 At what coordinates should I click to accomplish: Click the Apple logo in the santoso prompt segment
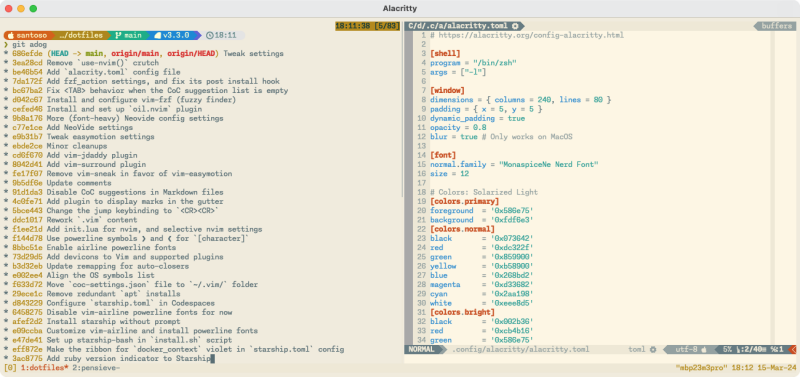click(x=10, y=36)
